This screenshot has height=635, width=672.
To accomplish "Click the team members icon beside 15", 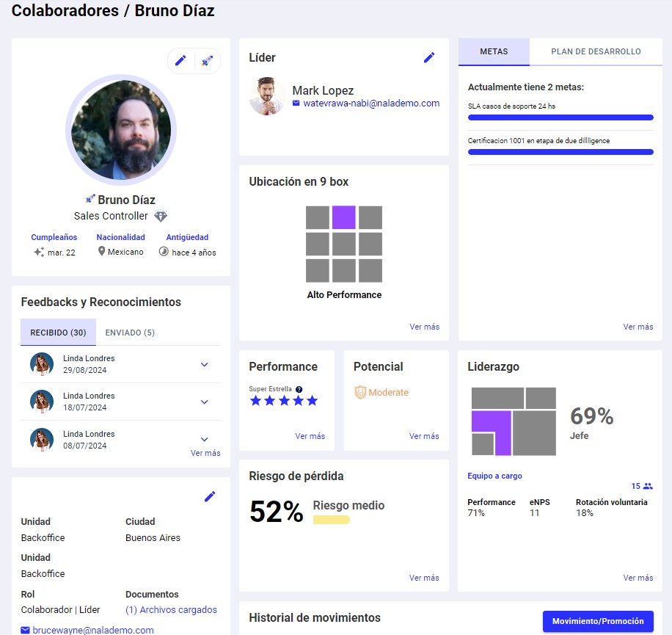I will [648, 486].
